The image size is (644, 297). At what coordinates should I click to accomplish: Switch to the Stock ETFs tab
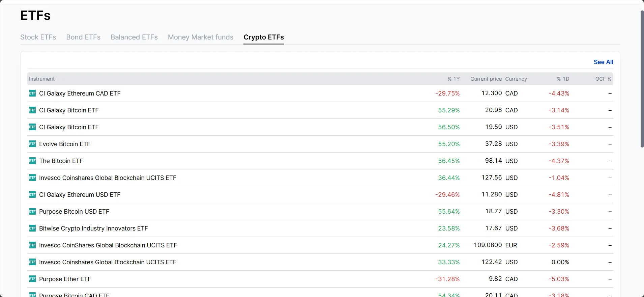click(x=38, y=37)
